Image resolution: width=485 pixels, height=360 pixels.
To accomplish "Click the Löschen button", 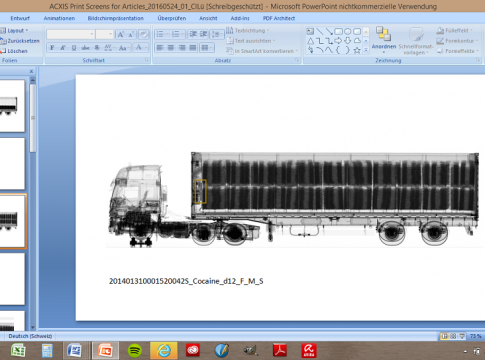I will click(14, 51).
